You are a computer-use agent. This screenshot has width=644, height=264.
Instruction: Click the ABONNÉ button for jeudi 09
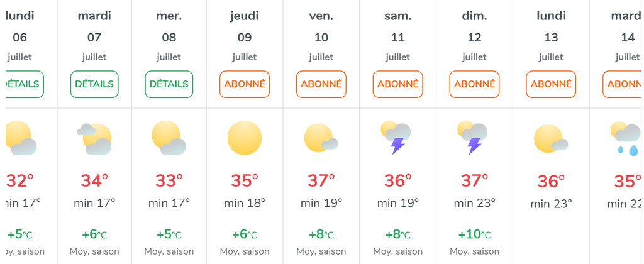tap(245, 84)
